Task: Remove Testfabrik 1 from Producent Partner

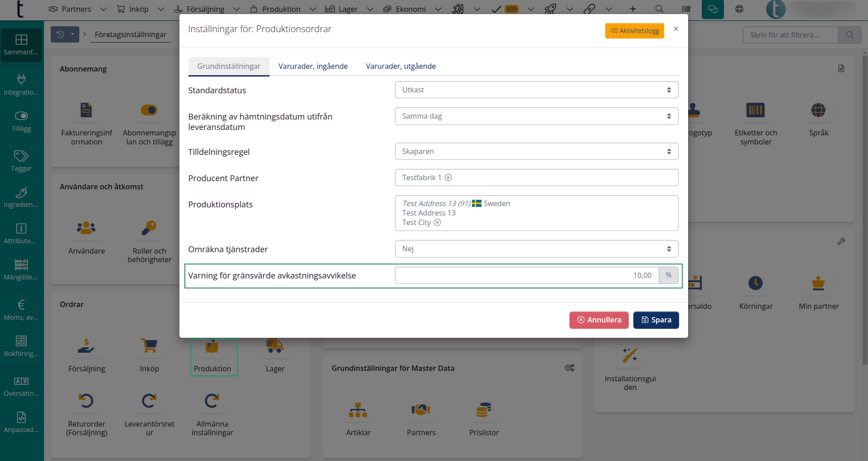Action: pyautogui.click(x=448, y=178)
